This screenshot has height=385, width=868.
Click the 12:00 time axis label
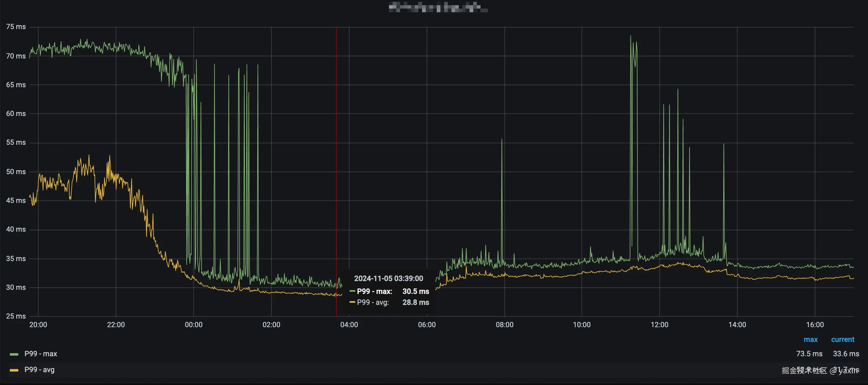click(660, 325)
